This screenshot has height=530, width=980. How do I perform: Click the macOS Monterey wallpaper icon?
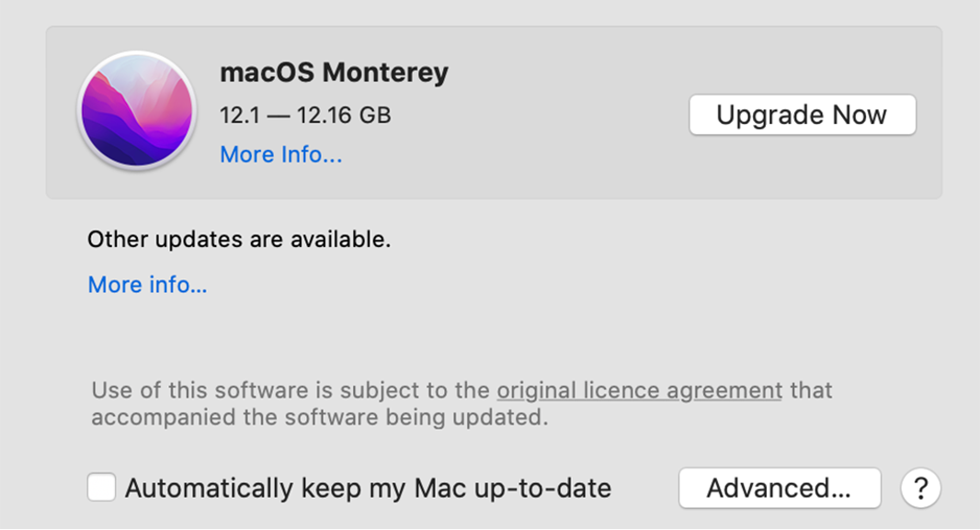point(137,110)
